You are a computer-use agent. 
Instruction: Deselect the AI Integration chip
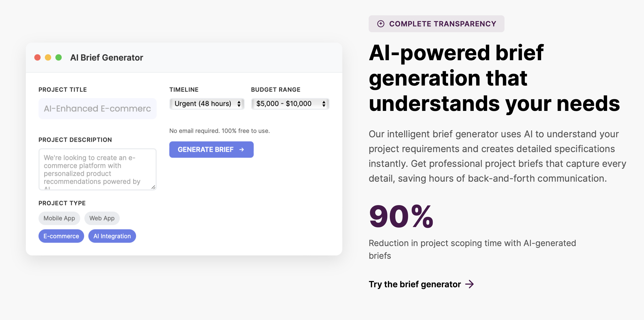click(112, 236)
